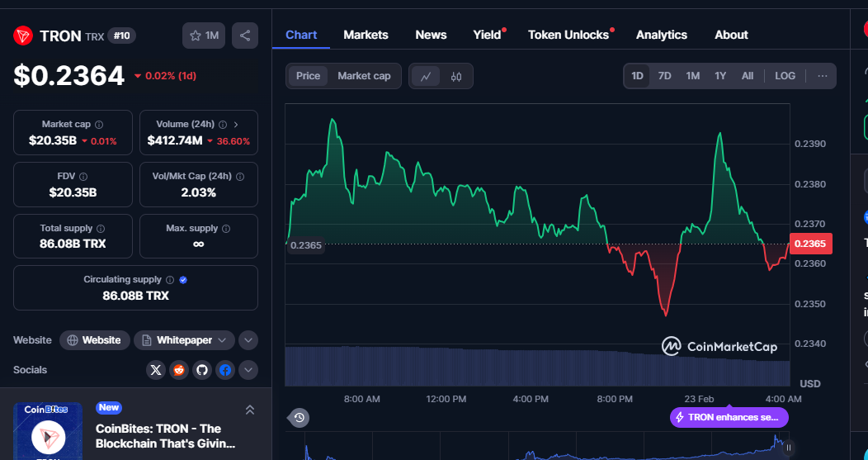
Task: Switch to the Markets tab
Action: coord(366,35)
